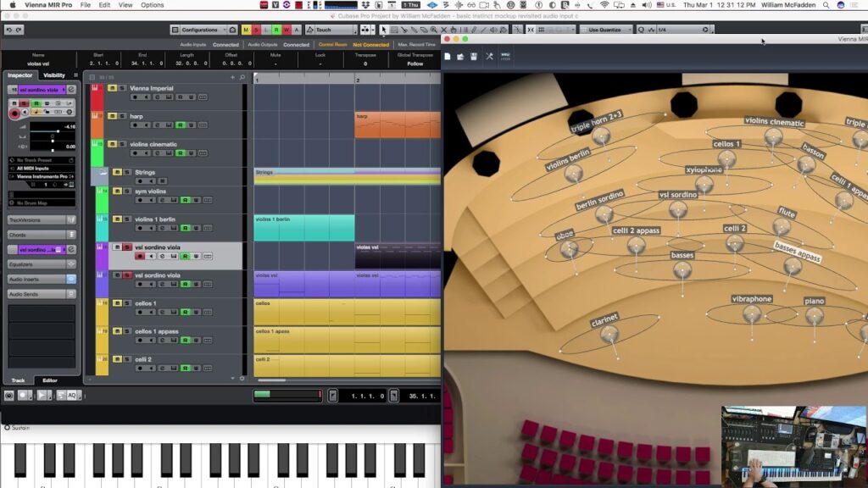The width and height of the screenshot is (868, 488).
Task: Solo the Vienna Imperial track
Action: pyautogui.click(x=122, y=88)
